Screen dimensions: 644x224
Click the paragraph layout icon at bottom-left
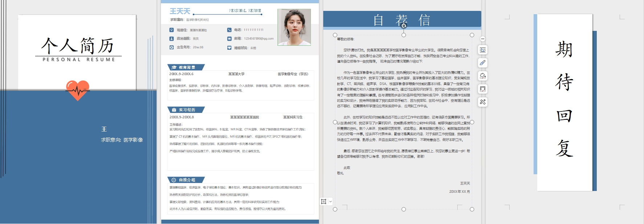324,201
